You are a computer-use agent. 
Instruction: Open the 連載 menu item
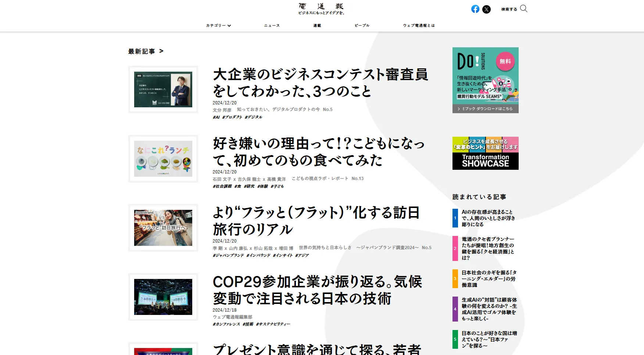317,25
